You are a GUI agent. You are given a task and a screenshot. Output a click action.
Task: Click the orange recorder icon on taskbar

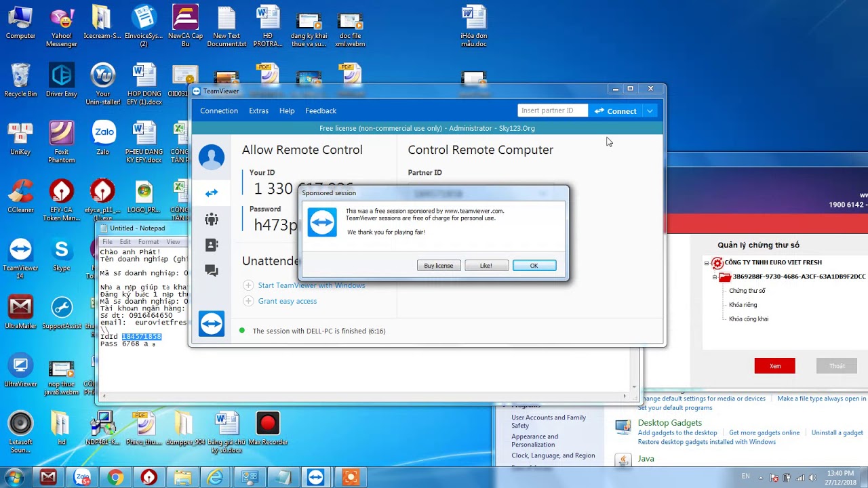[x=351, y=478]
